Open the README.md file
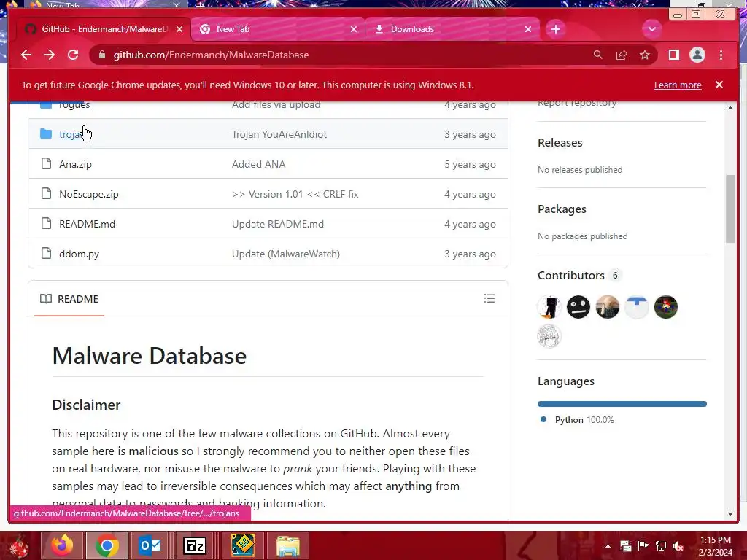747x560 pixels. (x=88, y=224)
